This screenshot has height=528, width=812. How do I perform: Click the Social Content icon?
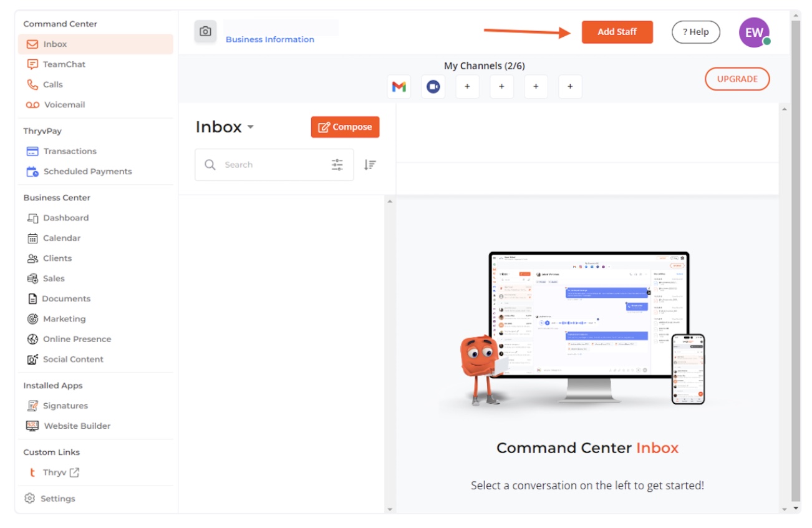33,359
